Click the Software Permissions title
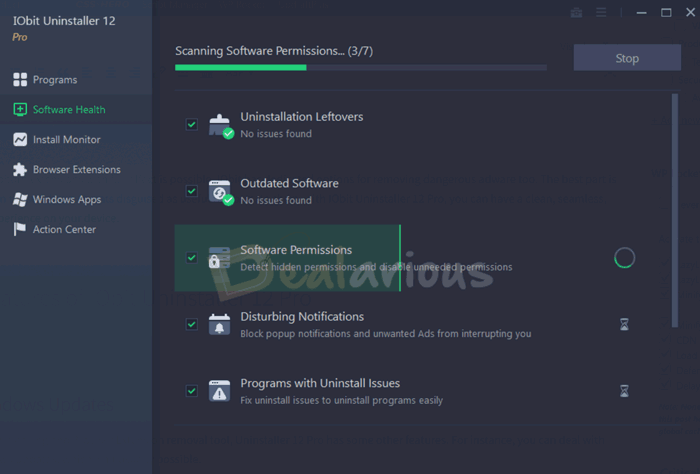The width and height of the screenshot is (700, 474). pyautogui.click(x=296, y=250)
